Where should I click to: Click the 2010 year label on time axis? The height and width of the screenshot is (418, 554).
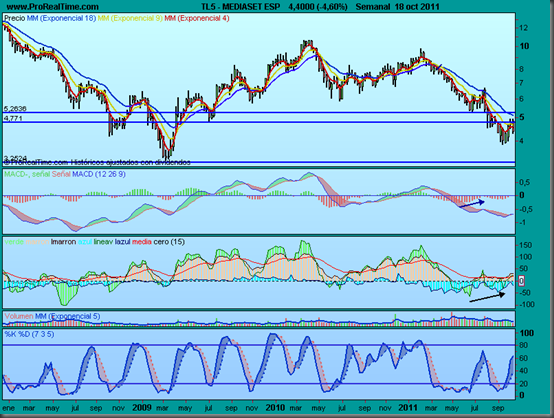coord(275,408)
